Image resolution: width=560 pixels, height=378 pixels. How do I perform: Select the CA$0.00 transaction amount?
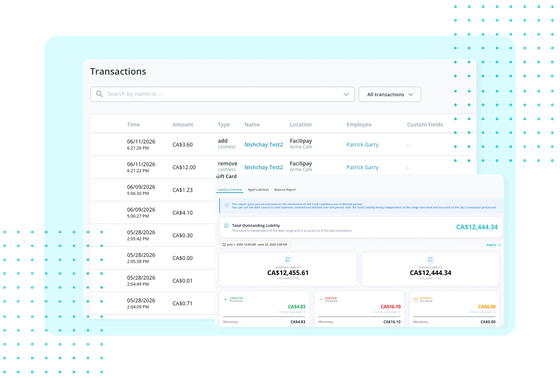click(x=182, y=258)
